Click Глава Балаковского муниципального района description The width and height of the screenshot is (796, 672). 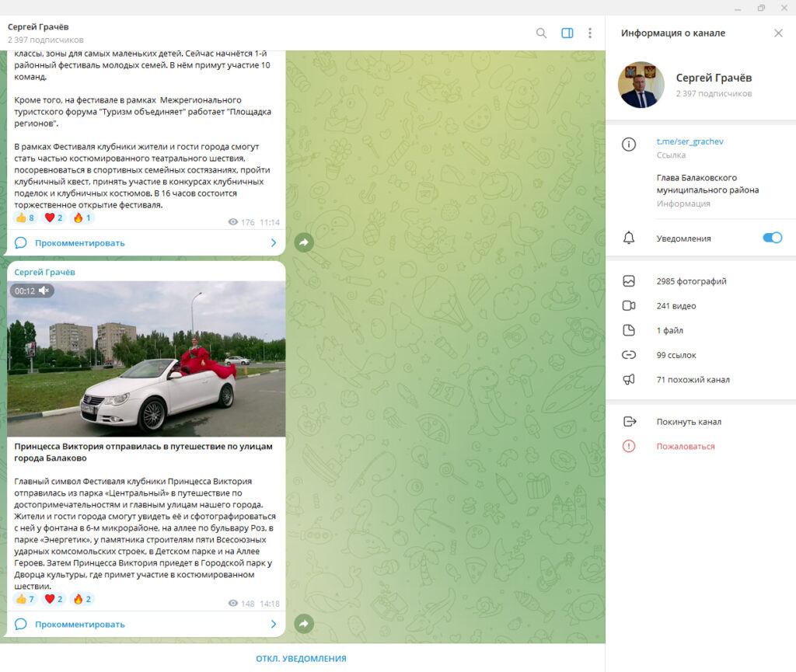707,183
